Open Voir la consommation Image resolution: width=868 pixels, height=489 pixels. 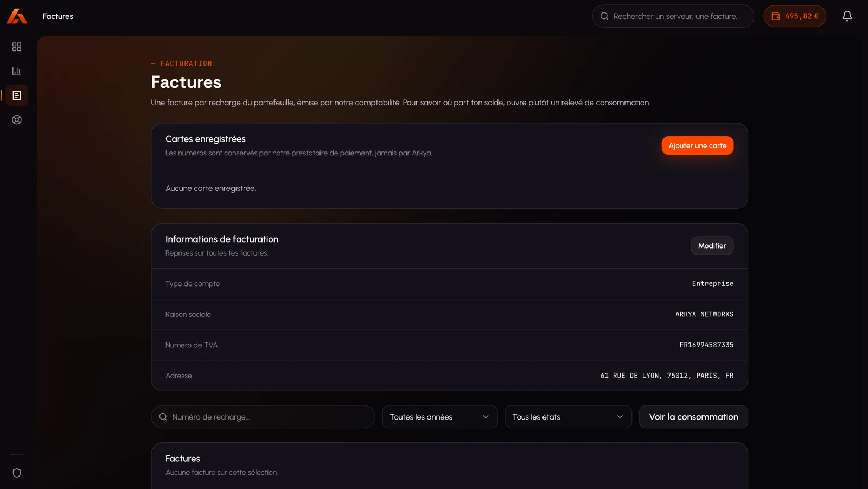click(x=693, y=417)
